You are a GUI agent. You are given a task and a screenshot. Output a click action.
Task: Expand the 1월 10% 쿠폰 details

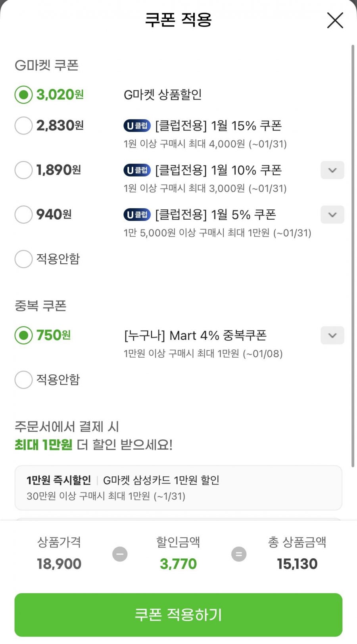tap(332, 170)
